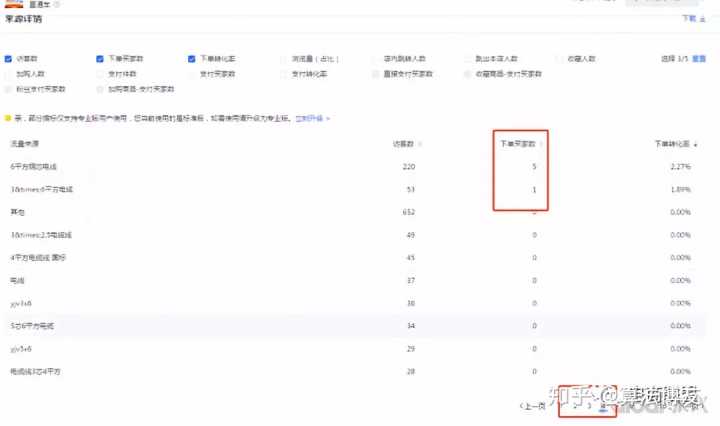Click 重置 to reset selected metrics
This screenshot has height=426, width=720.
[x=698, y=59]
